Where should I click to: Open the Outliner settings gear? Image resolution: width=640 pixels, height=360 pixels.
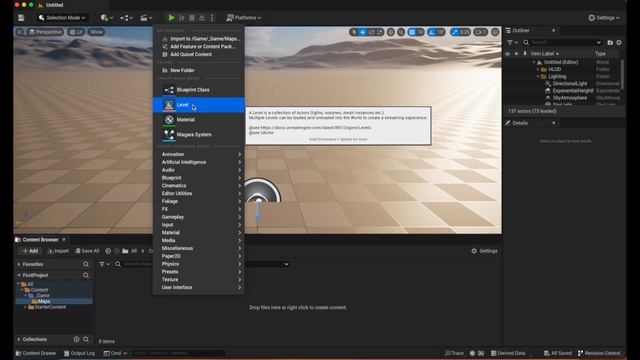(x=619, y=42)
